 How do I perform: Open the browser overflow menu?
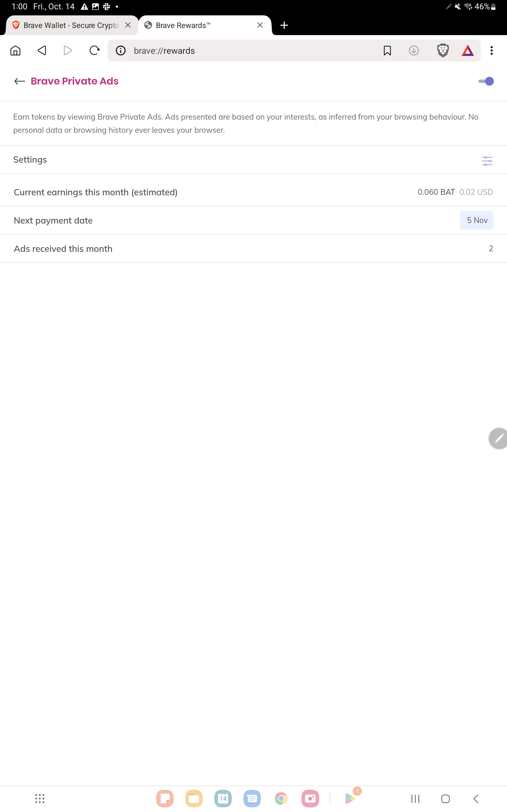click(491, 51)
